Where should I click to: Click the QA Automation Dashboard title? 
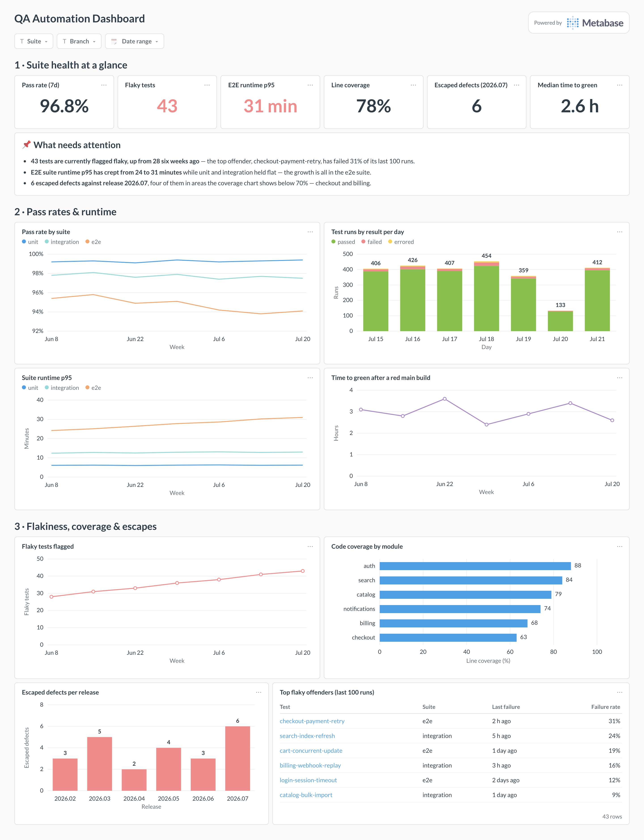tap(79, 19)
